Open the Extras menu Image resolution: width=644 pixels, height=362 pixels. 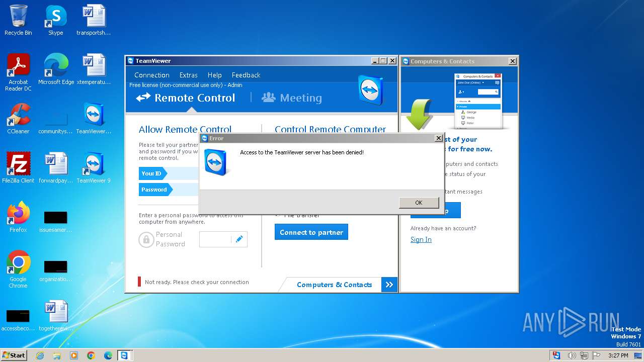189,75
